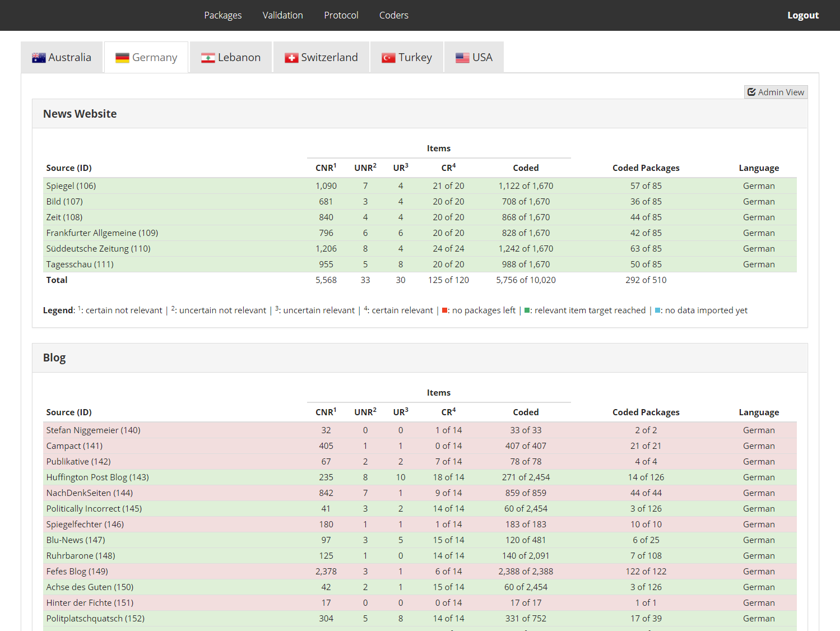
Task: Click the Switzerland flag icon
Action: coord(291,58)
